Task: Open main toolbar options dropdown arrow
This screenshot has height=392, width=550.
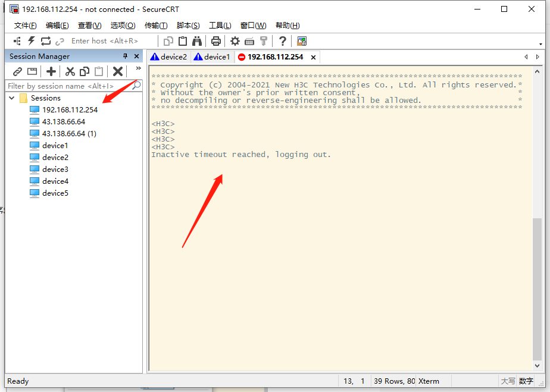Action: click(540, 44)
